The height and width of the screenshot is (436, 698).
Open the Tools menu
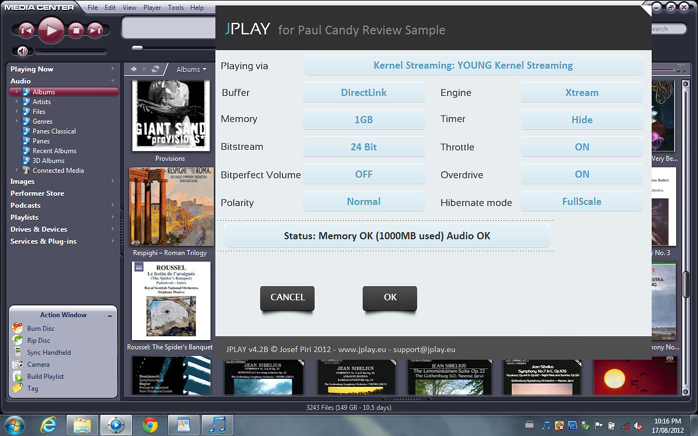[175, 8]
